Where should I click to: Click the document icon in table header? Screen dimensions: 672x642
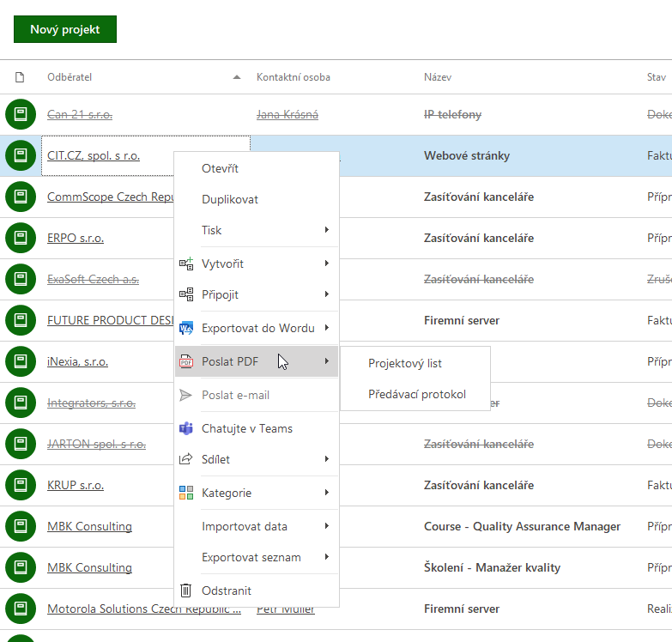point(20,77)
